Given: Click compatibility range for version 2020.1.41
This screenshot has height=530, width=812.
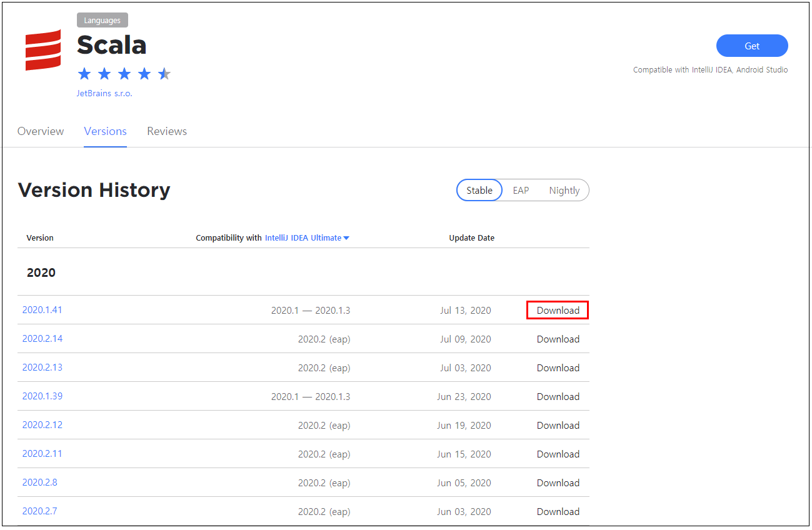Looking at the screenshot, I should 311,311.
